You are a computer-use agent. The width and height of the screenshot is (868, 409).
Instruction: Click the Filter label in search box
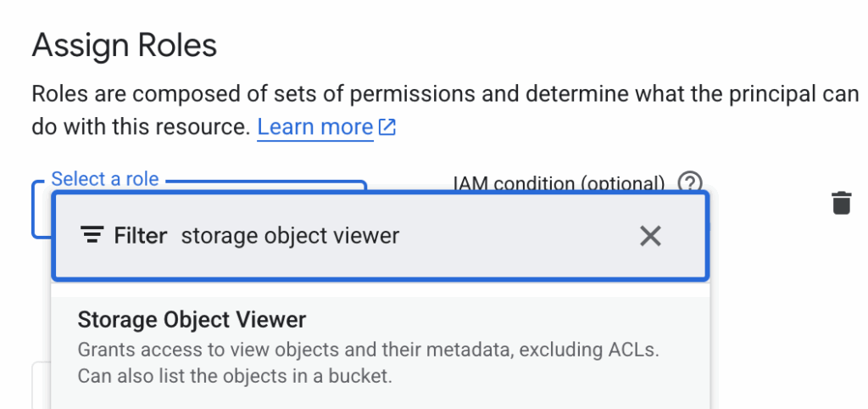tap(141, 236)
